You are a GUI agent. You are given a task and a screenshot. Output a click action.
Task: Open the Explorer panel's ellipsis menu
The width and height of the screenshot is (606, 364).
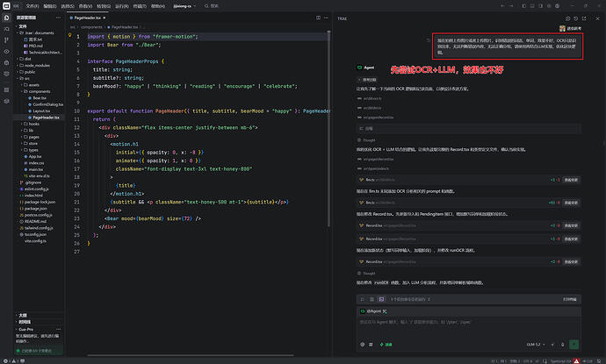(58, 18)
